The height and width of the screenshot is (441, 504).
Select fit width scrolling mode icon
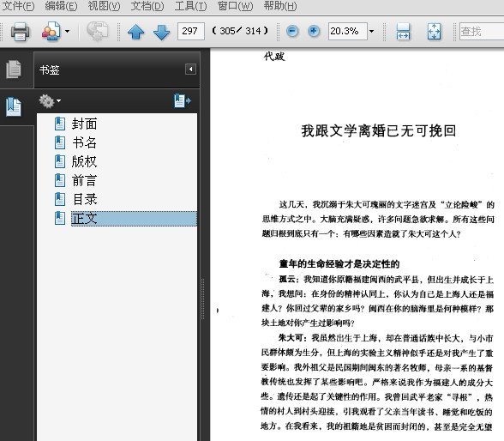coord(403,32)
